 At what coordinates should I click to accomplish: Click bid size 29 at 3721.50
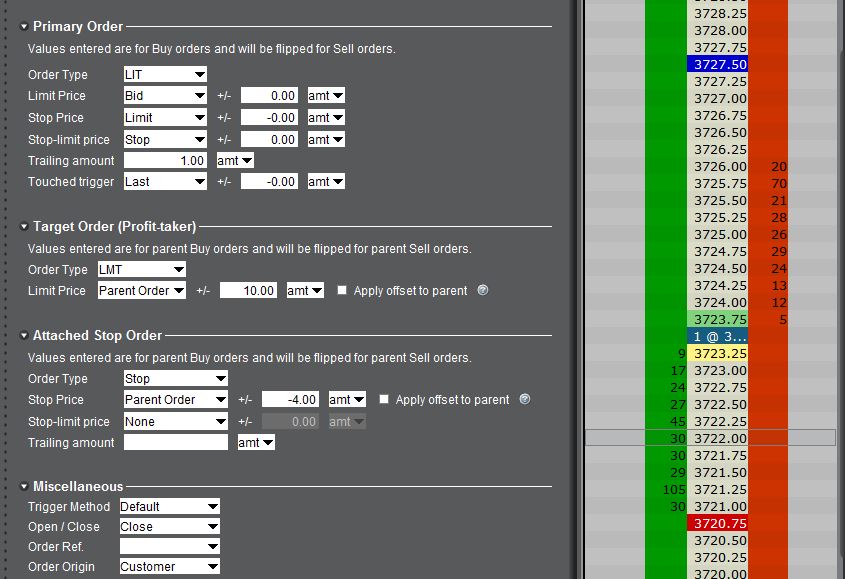[678, 472]
